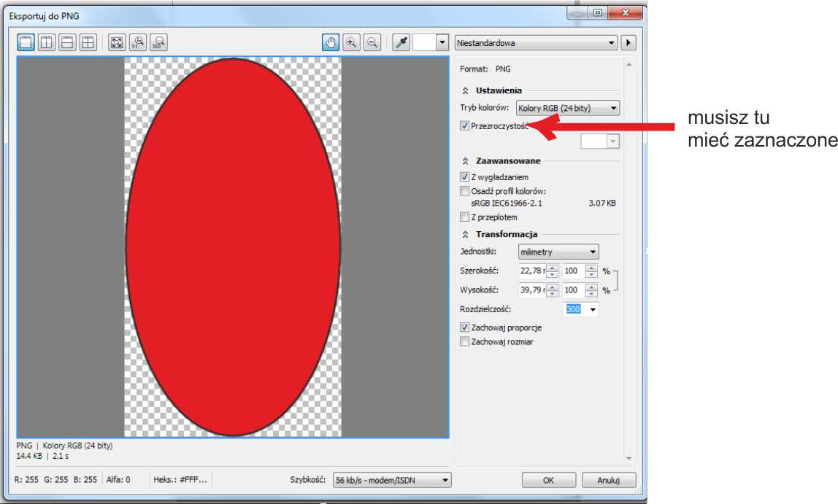Enable Osadź profil kolorów option

coord(465,191)
